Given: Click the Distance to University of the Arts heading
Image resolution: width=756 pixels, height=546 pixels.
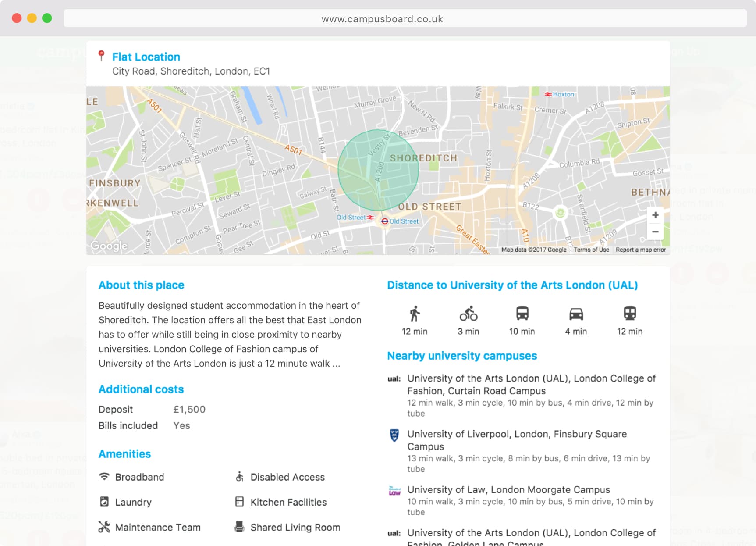Looking at the screenshot, I should pos(512,285).
